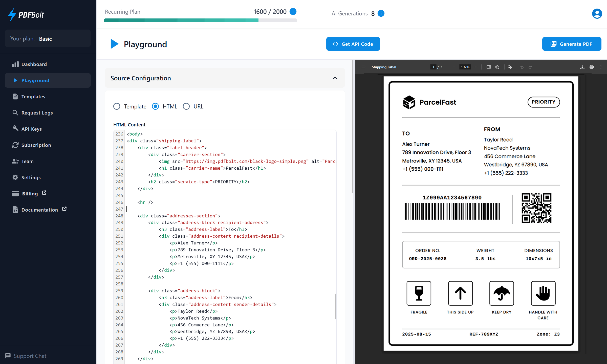Undo the last PDF viewer action
This screenshot has width=607, height=364.
point(522,67)
